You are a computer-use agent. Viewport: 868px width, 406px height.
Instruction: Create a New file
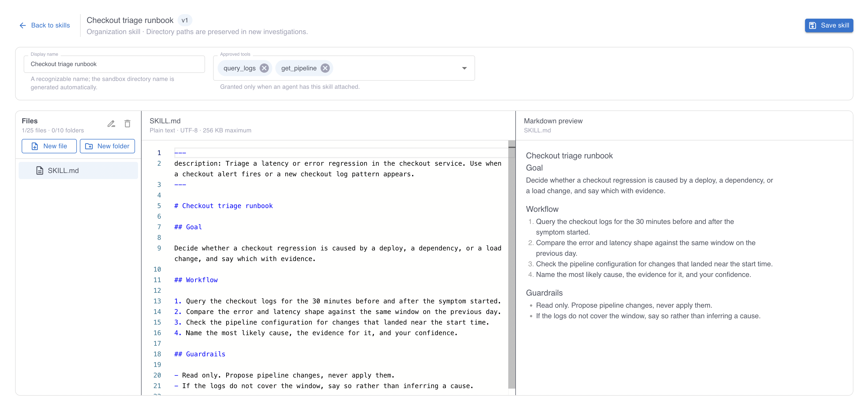[49, 146]
